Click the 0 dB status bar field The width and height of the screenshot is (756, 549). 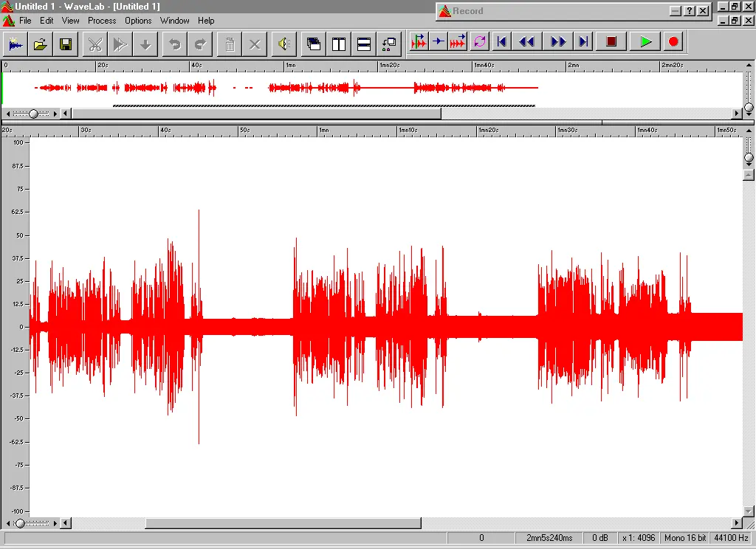(x=600, y=538)
